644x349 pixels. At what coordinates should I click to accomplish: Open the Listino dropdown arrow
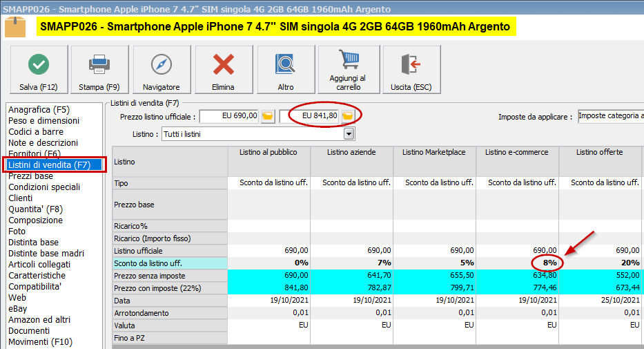point(349,134)
